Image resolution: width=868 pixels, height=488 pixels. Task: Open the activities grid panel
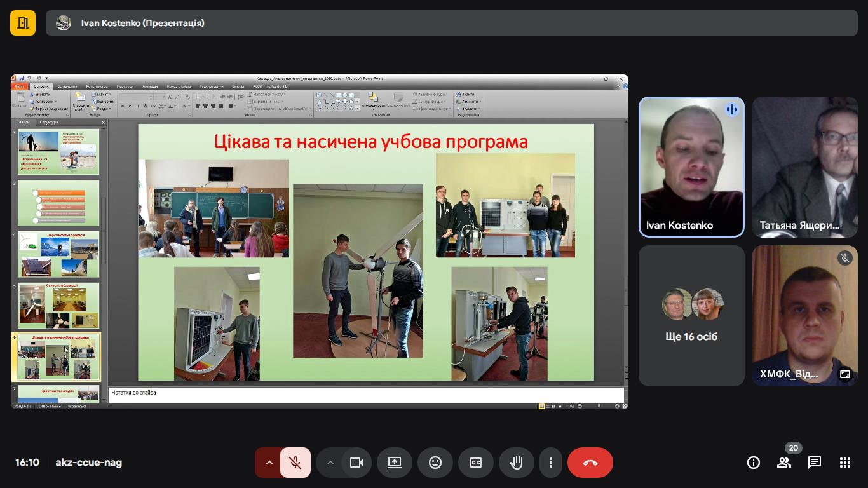[845, 463]
